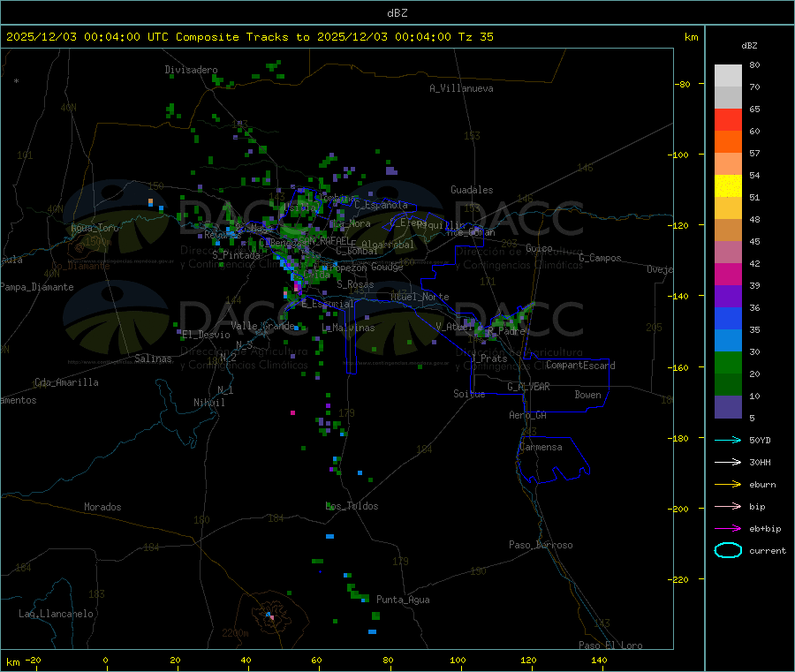Click the 35 dBZ light blue color swatch

[x=728, y=341]
